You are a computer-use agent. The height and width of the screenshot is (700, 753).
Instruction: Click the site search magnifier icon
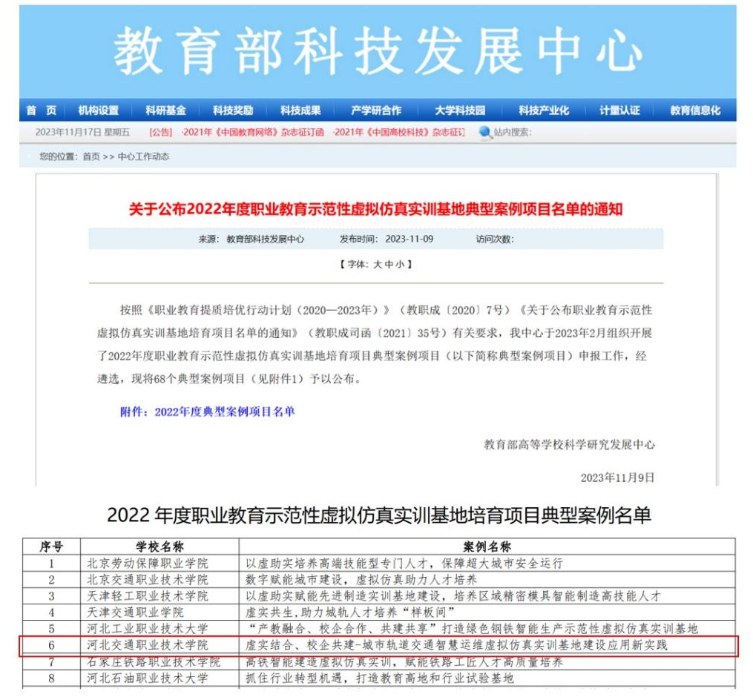pos(485,133)
